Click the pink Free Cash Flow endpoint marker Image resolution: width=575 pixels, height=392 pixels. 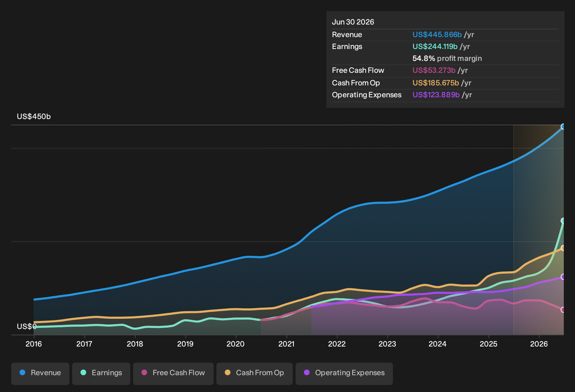point(563,310)
